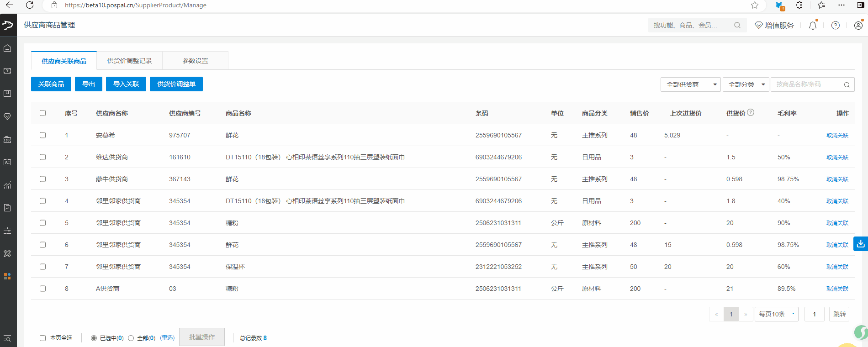Viewport: 868px width, 347px height.
Task: Check the row for 安慕希
Action: (42, 135)
